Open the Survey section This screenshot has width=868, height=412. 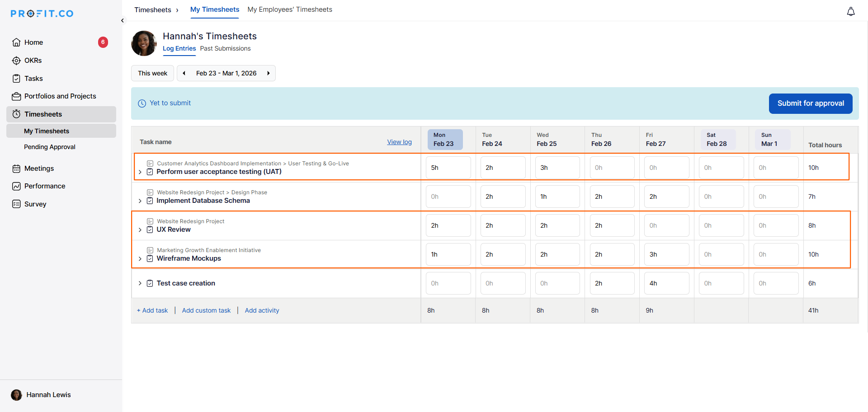[x=35, y=204]
